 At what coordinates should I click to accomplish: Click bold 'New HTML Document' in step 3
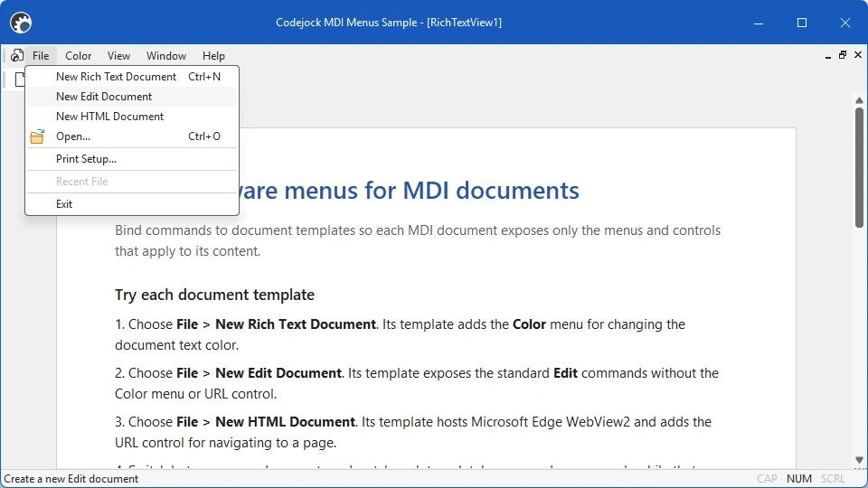(x=285, y=422)
